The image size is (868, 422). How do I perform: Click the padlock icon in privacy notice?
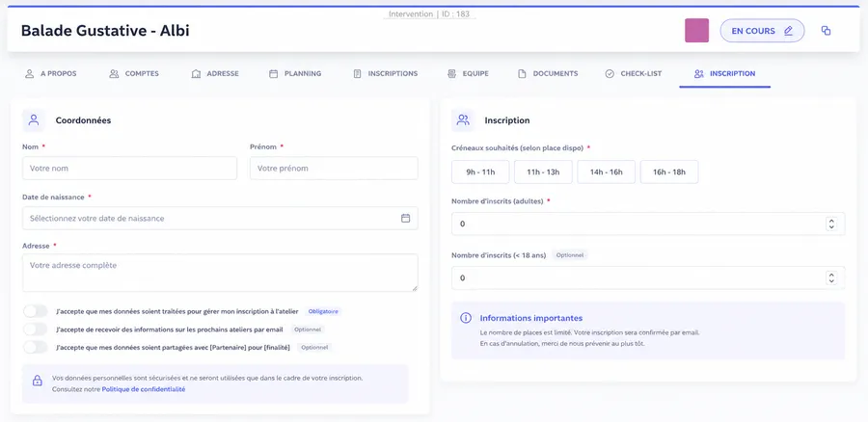[x=37, y=381]
